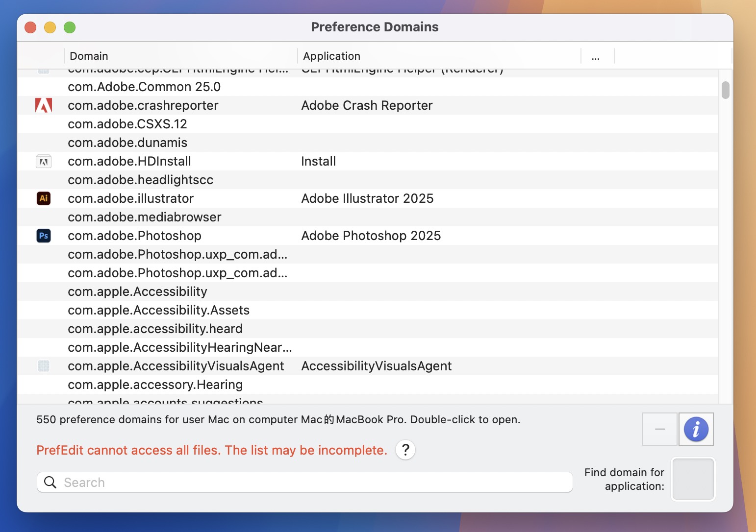This screenshot has width=756, height=532.
Task: Click the Adobe Crash Reporter icon
Action: point(44,105)
